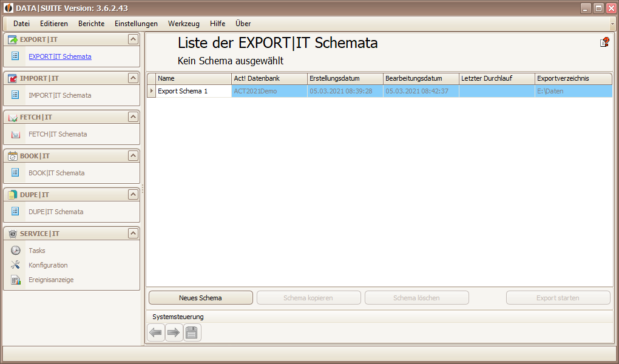
Task: Click the 05.03.2021 08:42:37 edit date cell
Action: tap(421, 91)
